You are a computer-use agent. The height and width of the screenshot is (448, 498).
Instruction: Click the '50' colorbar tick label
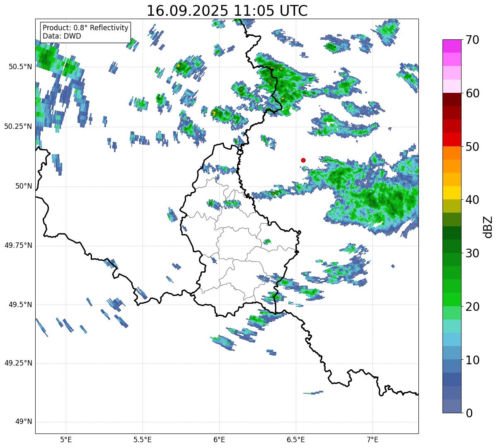[x=472, y=146]
